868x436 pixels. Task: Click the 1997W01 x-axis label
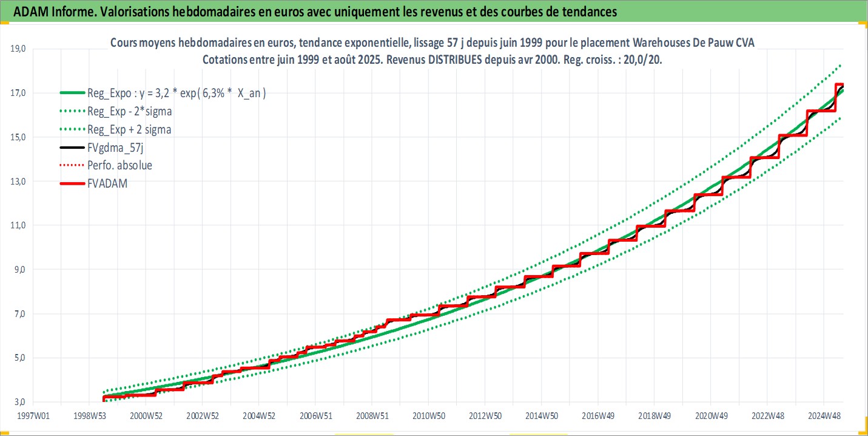(x=33, y=416)
